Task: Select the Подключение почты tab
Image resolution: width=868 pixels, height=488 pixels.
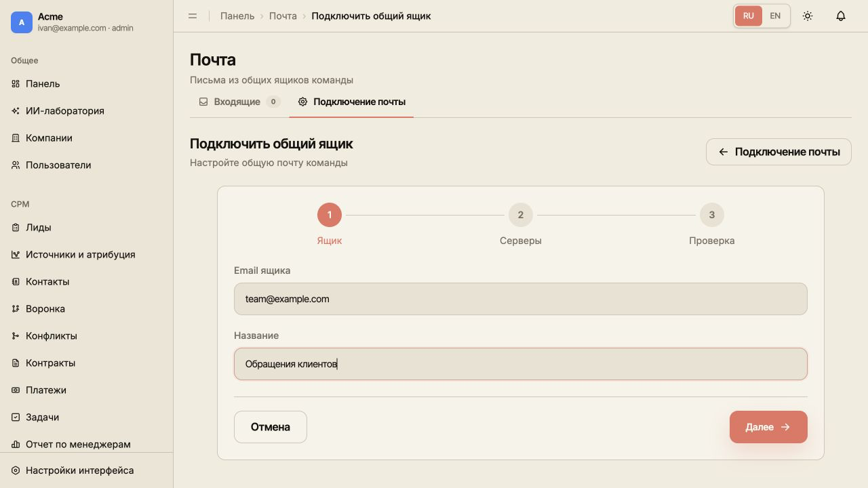Action: (x=351, y=102)
